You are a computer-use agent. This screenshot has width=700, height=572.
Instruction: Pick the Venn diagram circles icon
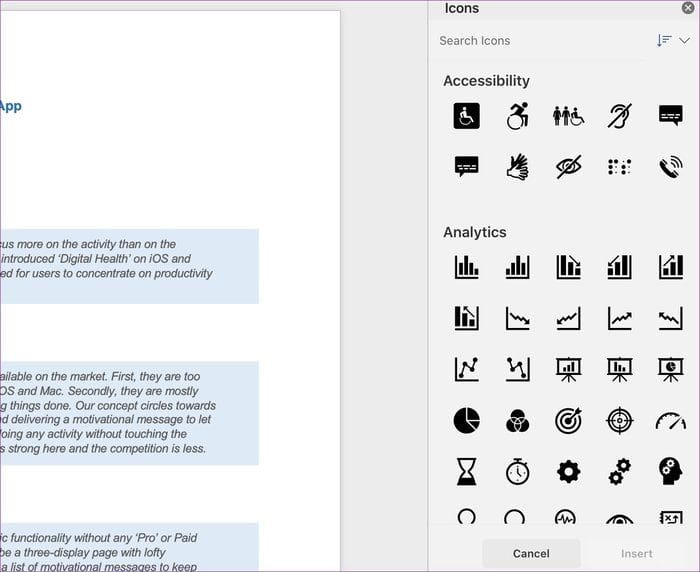tap(517, 421)
